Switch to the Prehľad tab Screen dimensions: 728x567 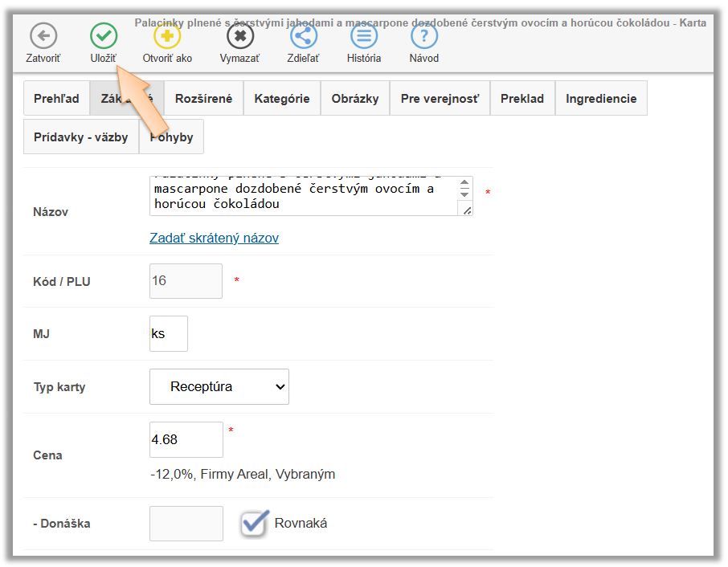(x=56, y=99)
